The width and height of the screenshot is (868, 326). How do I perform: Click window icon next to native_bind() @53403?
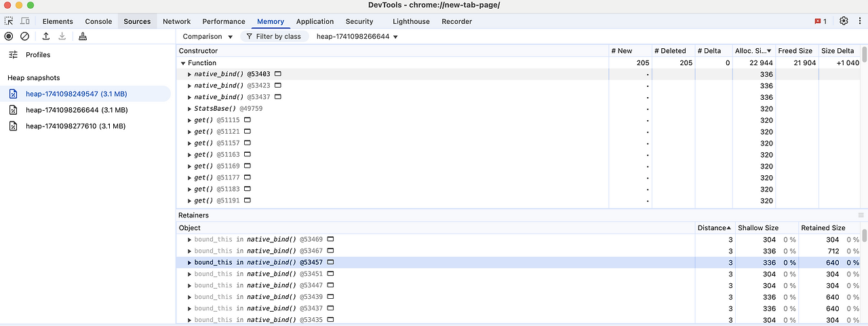277,73
